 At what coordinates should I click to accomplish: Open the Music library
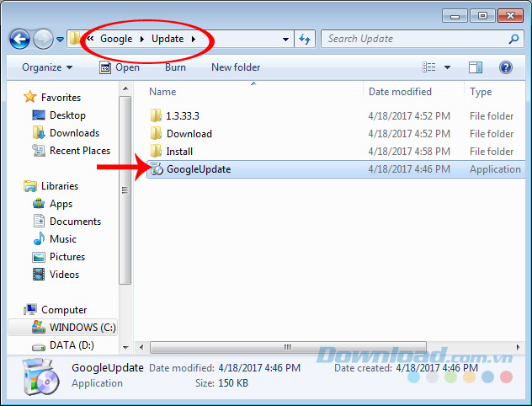tap(55, 239)
